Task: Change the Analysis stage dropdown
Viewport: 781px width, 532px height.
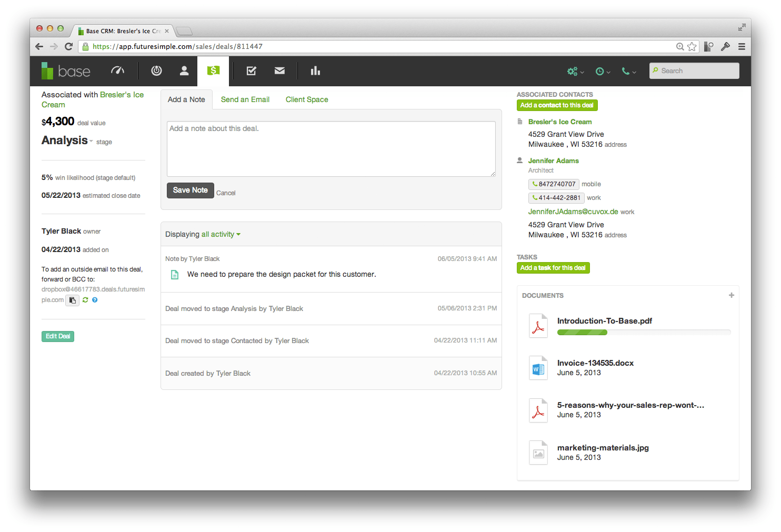Action: coord(67,140)
